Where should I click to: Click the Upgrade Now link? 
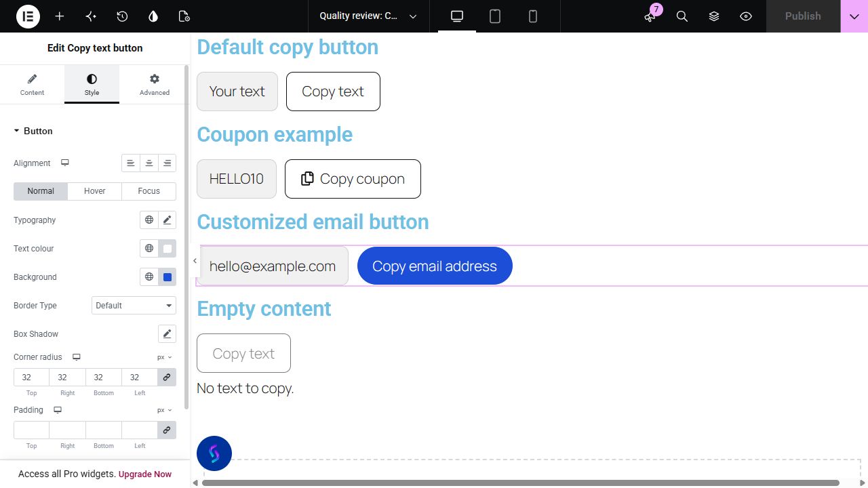pos(145,474)
